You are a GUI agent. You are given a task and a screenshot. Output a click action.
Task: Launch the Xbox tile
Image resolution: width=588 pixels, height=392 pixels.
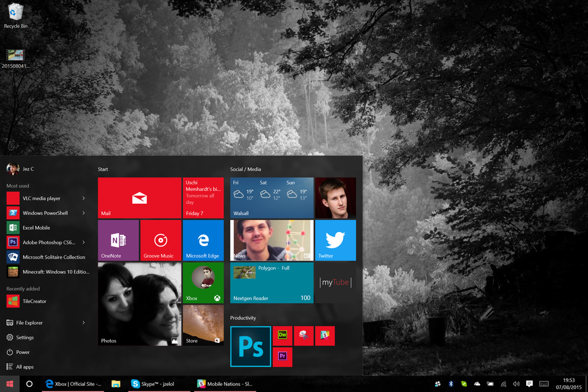point(203,282)
